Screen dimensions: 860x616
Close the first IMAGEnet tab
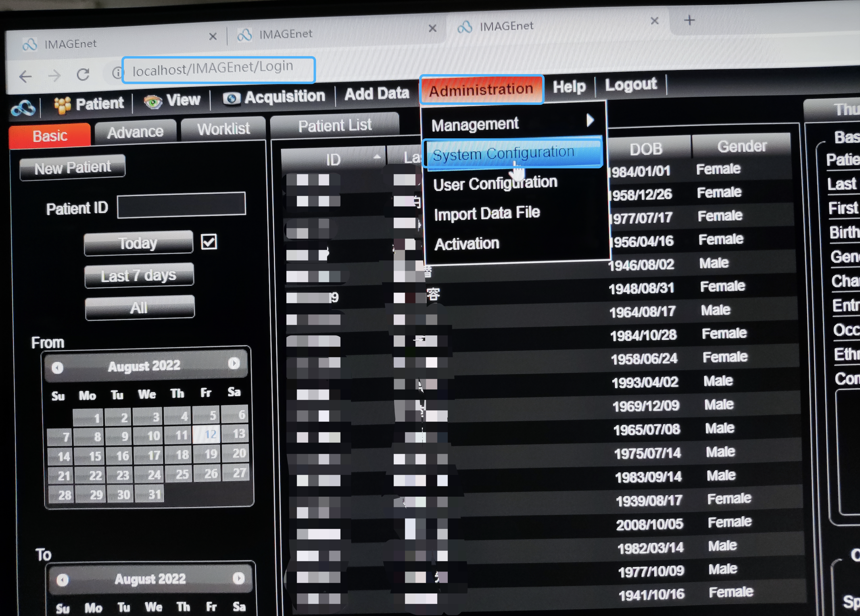(213, 37)
